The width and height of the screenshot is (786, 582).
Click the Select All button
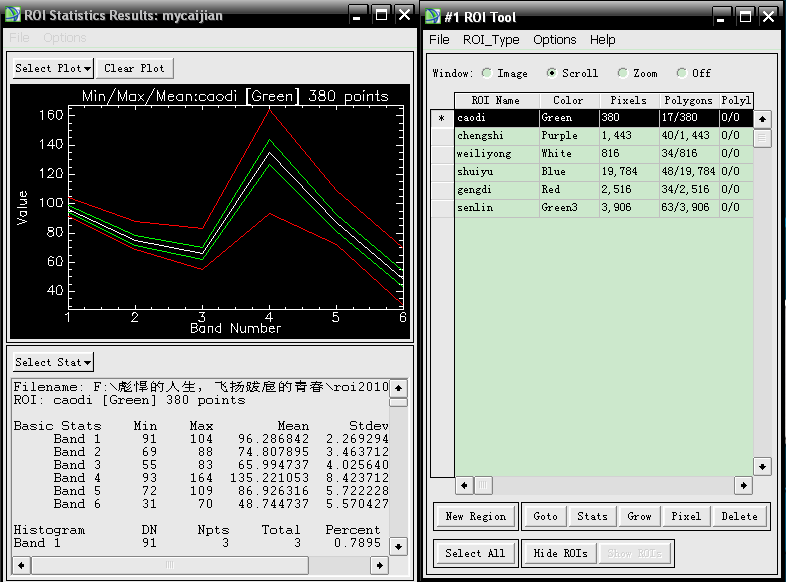pos(475,553)
